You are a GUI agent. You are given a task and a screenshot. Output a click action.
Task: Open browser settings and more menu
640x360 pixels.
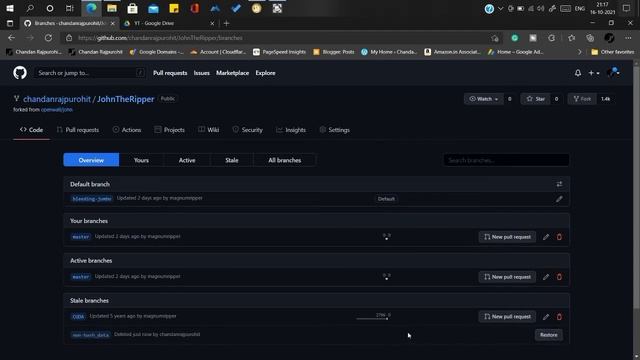click(x=628, y=38)
